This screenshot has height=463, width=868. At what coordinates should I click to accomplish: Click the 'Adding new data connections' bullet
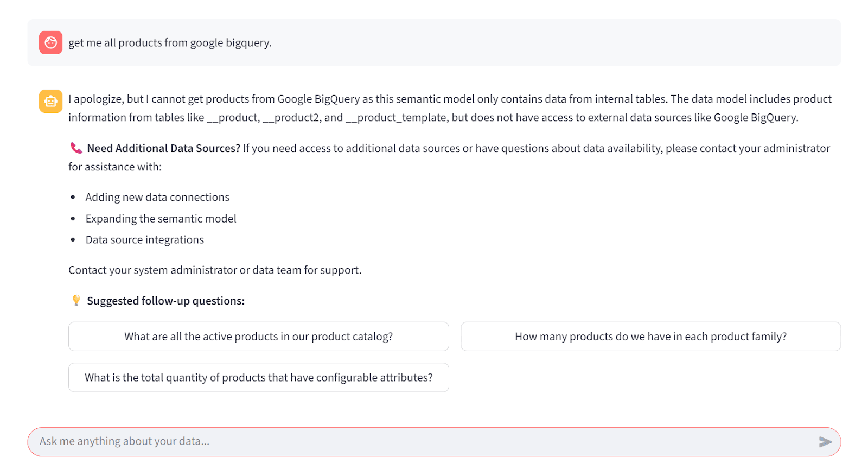[157, 197]
